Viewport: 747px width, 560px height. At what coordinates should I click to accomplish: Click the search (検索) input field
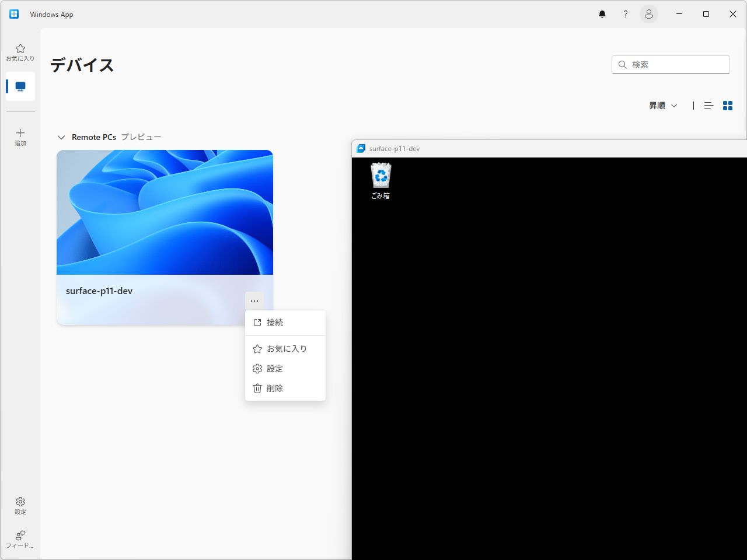pos(671,65)
